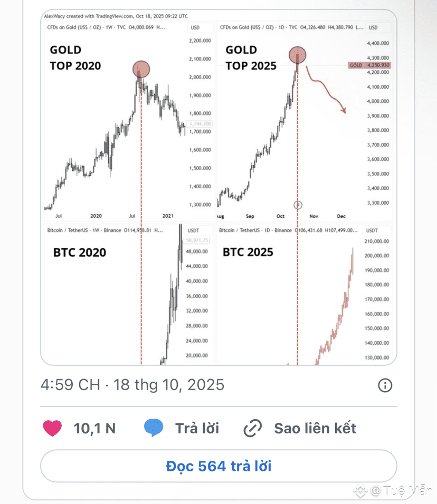Click the lightning event marker on the 2025 gold chart
Screen dimensions: 437x504
(x=298, y=204)
